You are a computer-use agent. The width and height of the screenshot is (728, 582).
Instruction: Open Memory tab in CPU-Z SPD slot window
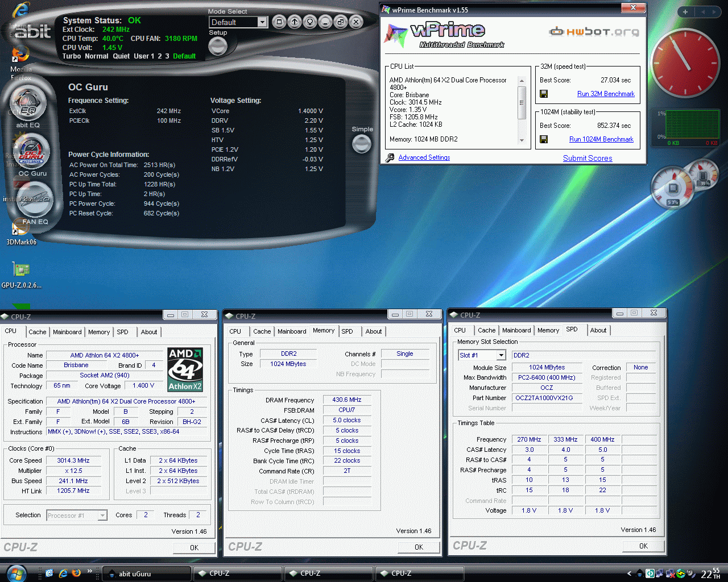tap(548, 330)
